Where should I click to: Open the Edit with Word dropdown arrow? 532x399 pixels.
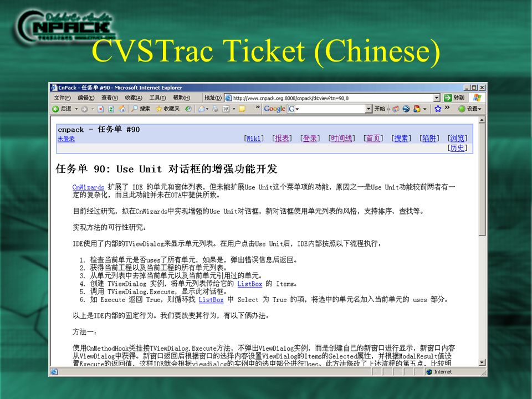click(x=234, y=109)
